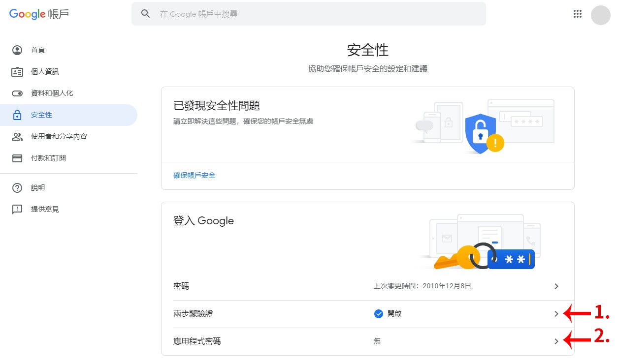Click the 安全性 lock icon
Image resolution: width=617 pixels, height=364 pixels.
click(x=17, y=115)
